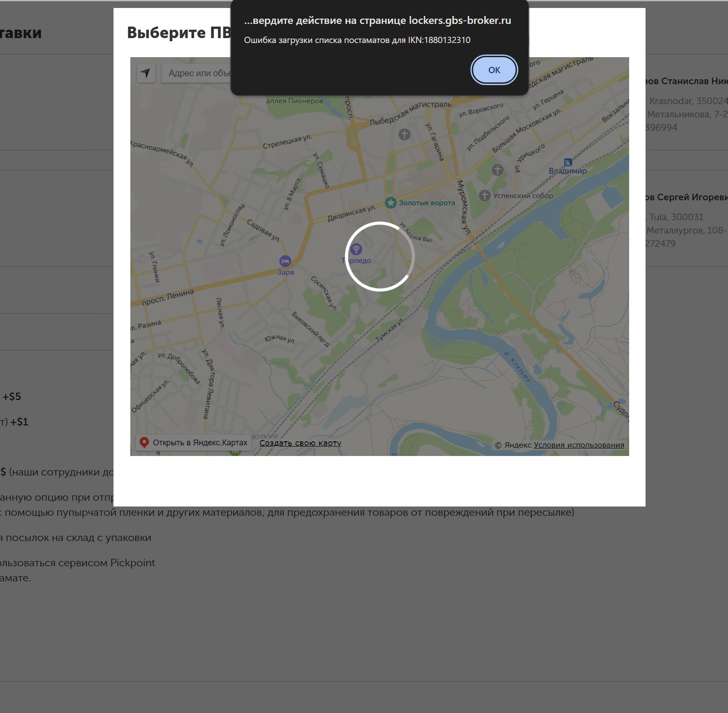The height and width of the screenshot is (713, 728).
Task: Click the ул. Воровского street label
Action: point(481,110)
